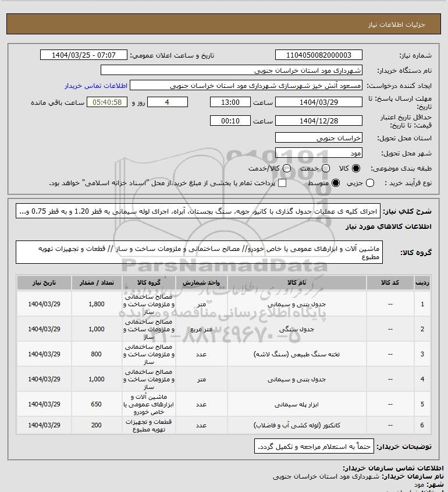
Task: Click the گروه کالا column header in table
Action: click(x=148, y=283)
